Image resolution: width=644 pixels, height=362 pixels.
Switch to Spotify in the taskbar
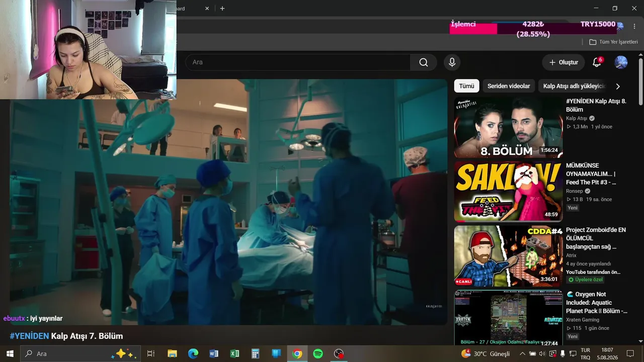point(318,353)
